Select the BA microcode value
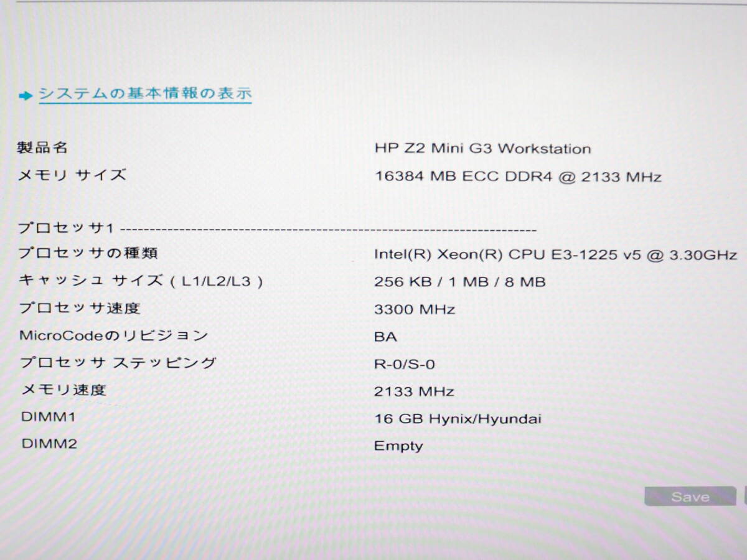Screen dimensions: 747x560 pos(385,337)
